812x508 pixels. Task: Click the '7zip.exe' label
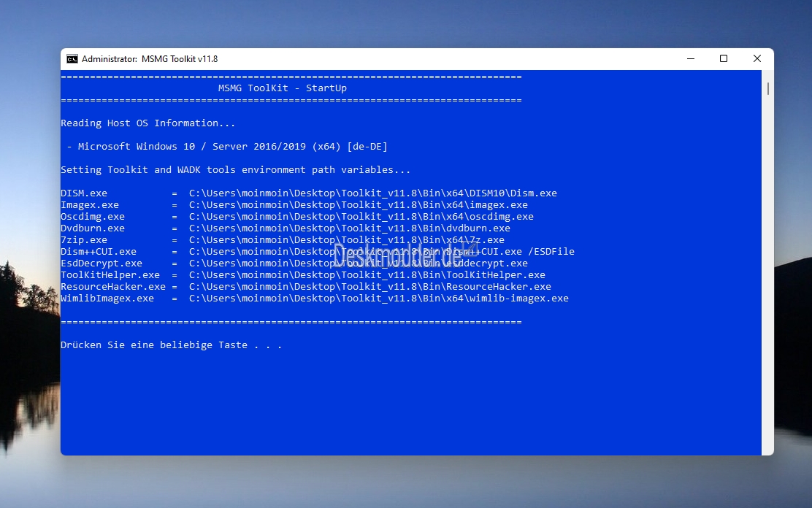[84, 240]
